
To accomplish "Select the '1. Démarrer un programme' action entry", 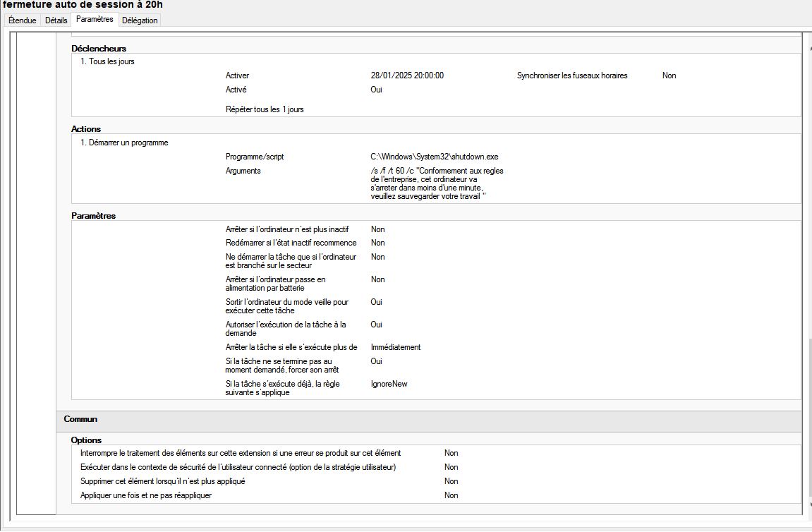I will click(124, 143).
